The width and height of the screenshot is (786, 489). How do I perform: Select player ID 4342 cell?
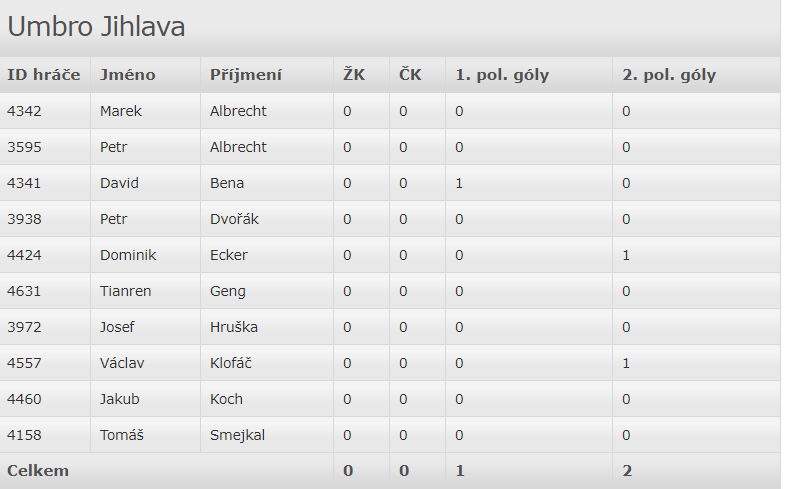pyautogui.click(x=25, y=111)
